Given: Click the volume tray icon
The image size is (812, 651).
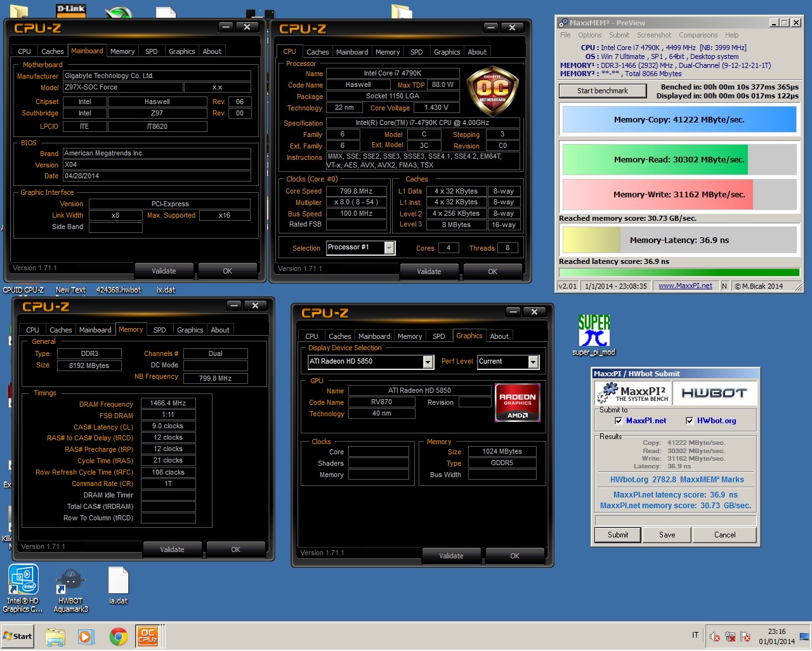Looking at the screenshot, I should pyautogui.click(x=715, y=636).
